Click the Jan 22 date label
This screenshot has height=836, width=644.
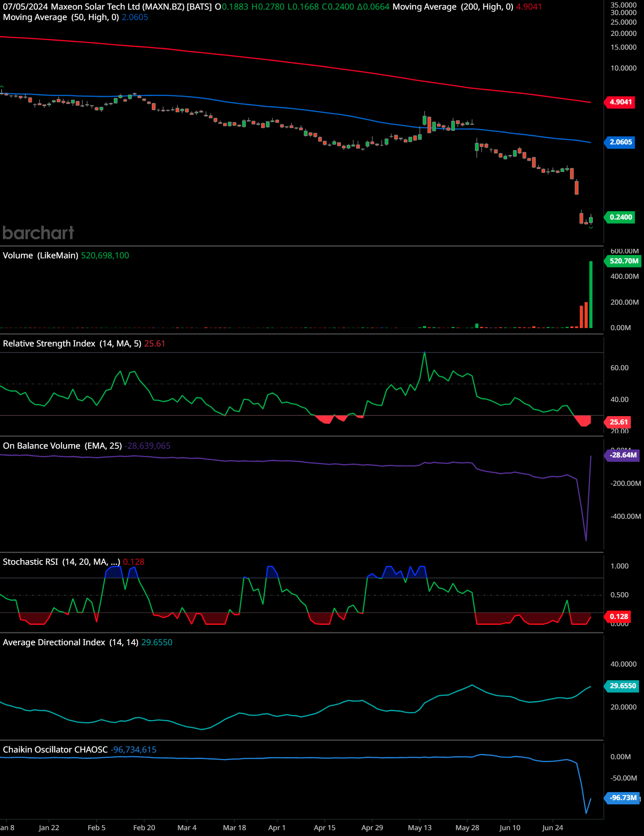click(49, 828)
